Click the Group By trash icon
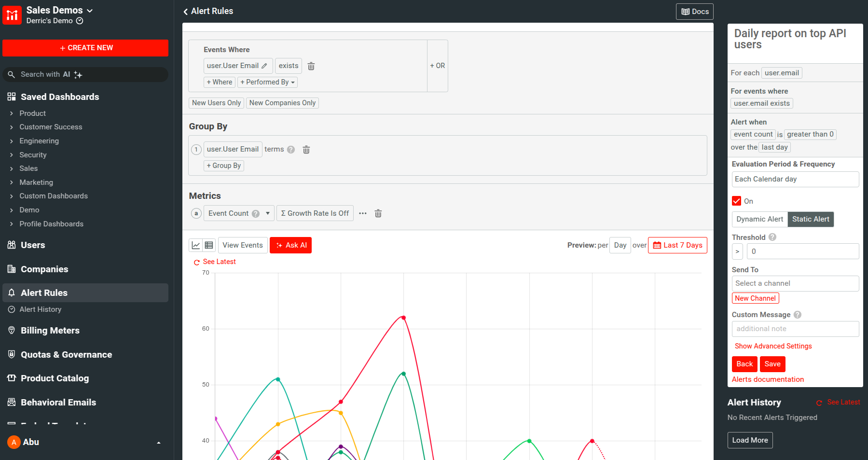This screenshot has height=460, width=868. pyautogui.click(x=306, y=150)
